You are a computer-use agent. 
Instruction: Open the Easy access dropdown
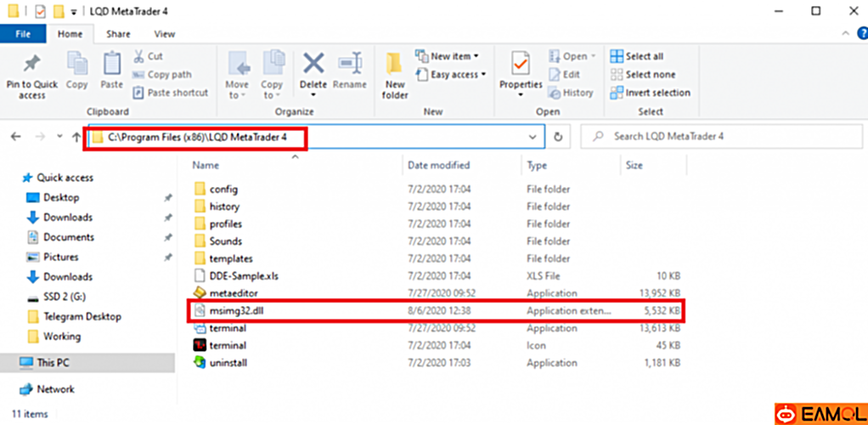coord(451,74)
